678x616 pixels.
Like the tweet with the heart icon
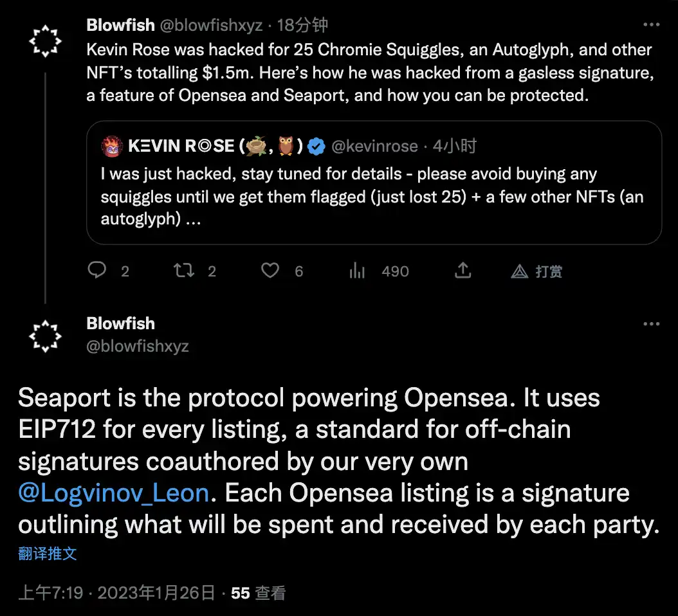(x=270, y=271)
